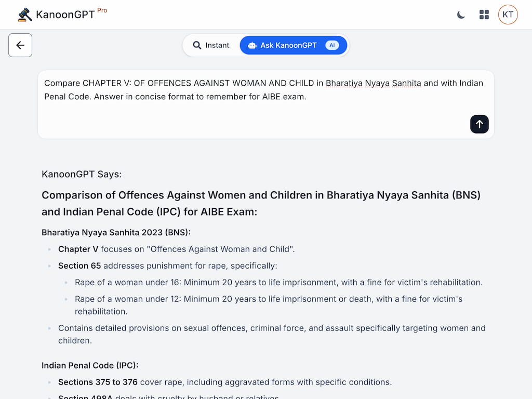The width and height of the screenshot is (532, 399).
Task: Click the AI badge on Ask KanoonGPT
Action: [x=332, y=45]
